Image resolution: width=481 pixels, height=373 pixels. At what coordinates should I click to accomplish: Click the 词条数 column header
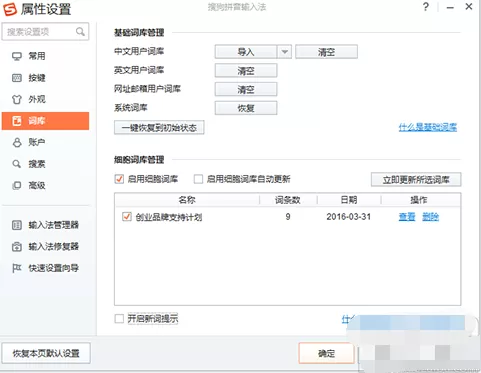click(288, 200)
